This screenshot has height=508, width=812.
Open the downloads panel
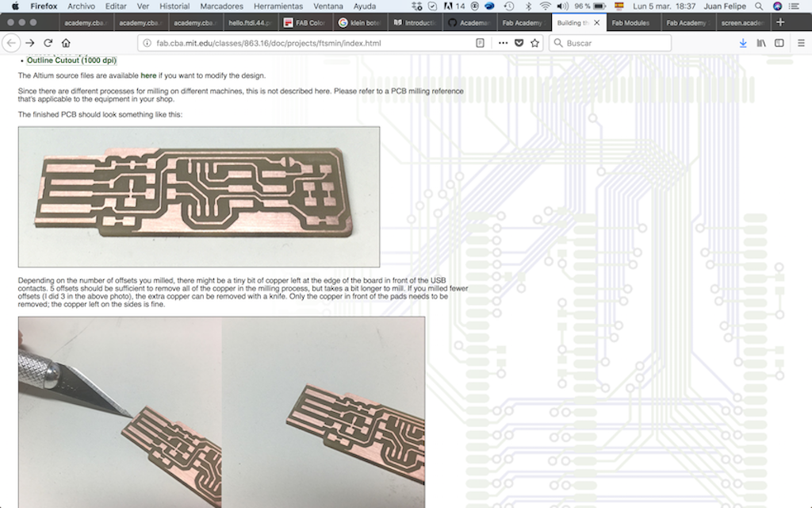click(743, 43)
